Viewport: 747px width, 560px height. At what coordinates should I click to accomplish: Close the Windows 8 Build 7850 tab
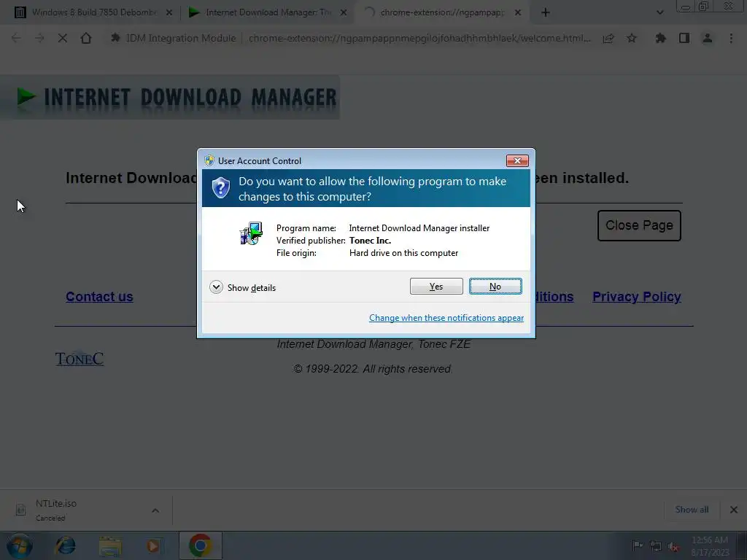[x=169, y=13]
